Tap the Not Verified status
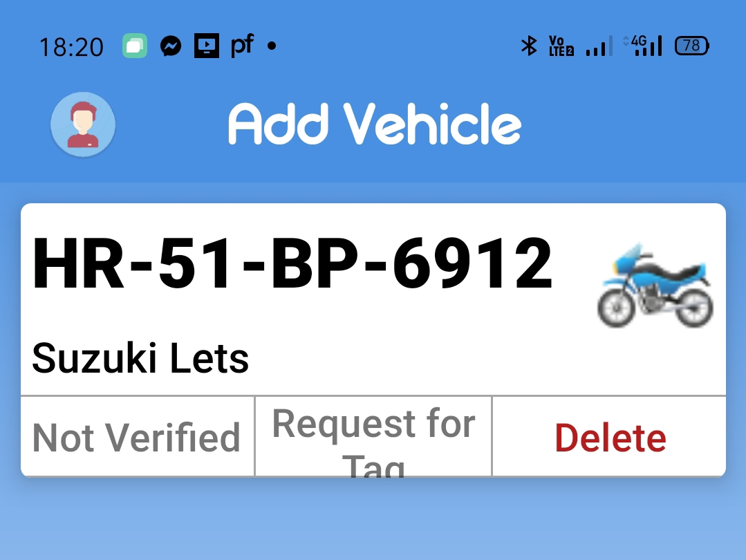746x560 pixels. pyautogui.click(x=136, y=438)
